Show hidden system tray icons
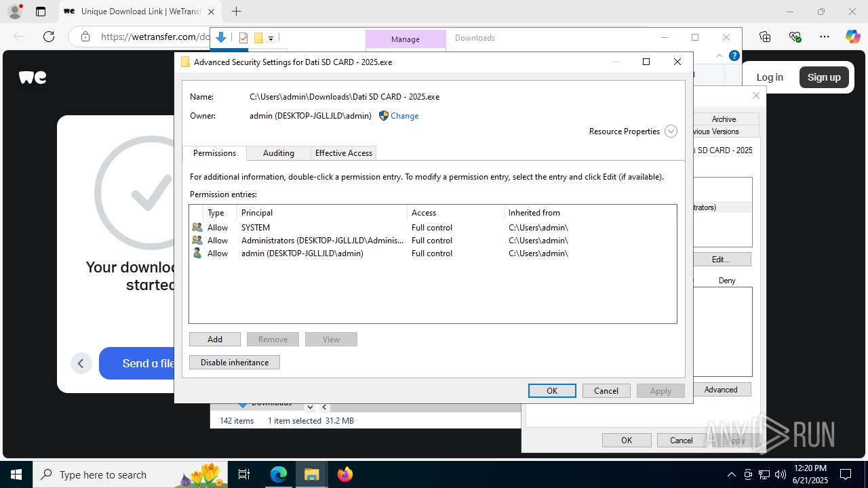The height and width of the screenshot is (488, 868). (x=731, y=474)
